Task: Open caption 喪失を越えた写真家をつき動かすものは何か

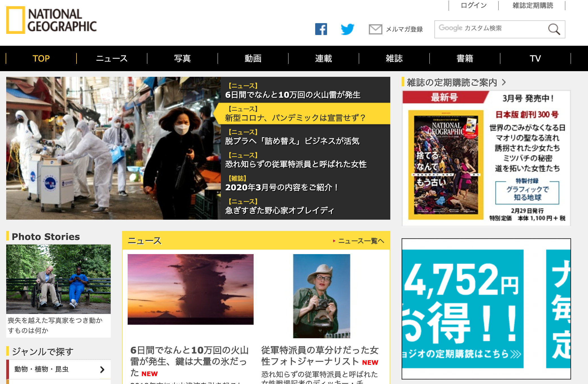Action: tap(55, 325)
